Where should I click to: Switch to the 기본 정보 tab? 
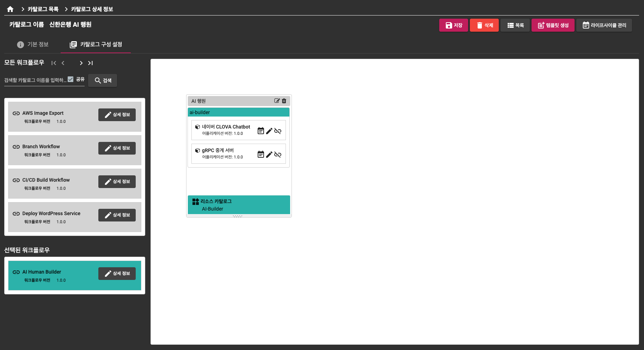tap(33, 44)
